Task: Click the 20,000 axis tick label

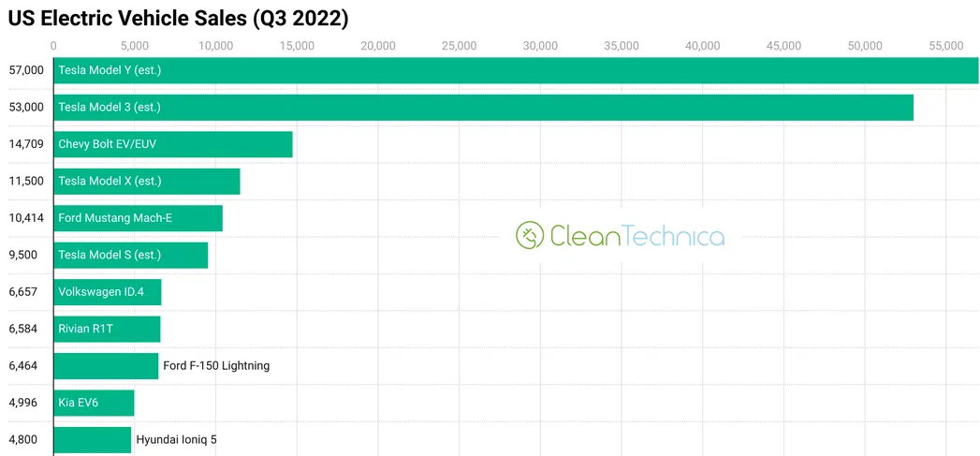Action: click(x=378, y=46)
